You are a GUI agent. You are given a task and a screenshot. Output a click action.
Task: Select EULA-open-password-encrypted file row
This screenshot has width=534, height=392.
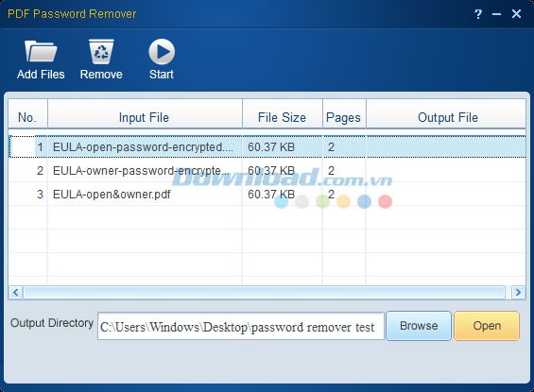[x=267, y=146]
